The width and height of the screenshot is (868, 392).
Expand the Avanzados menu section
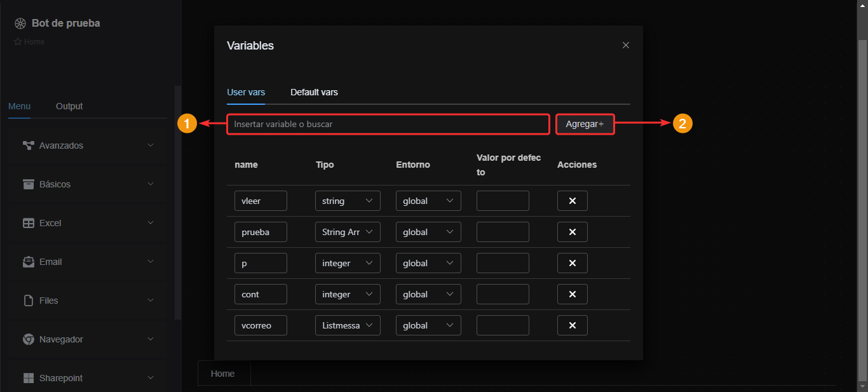click(88, 145)
